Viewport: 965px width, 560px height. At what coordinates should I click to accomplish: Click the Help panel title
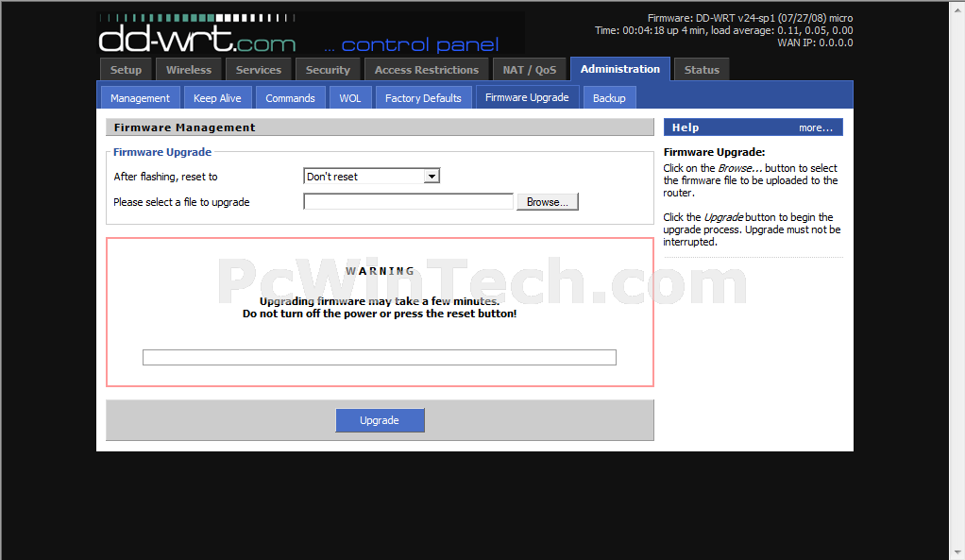pos(686,127)
